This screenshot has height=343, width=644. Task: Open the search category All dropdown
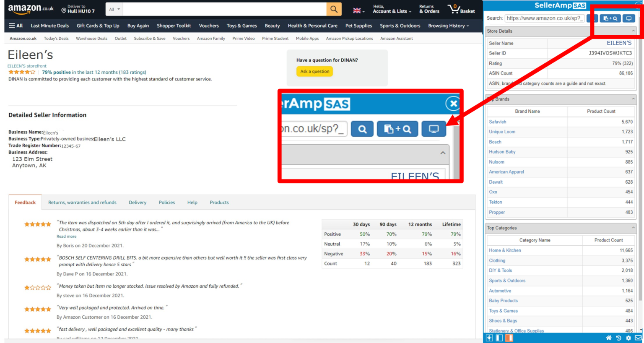click(x=114, y=9)
